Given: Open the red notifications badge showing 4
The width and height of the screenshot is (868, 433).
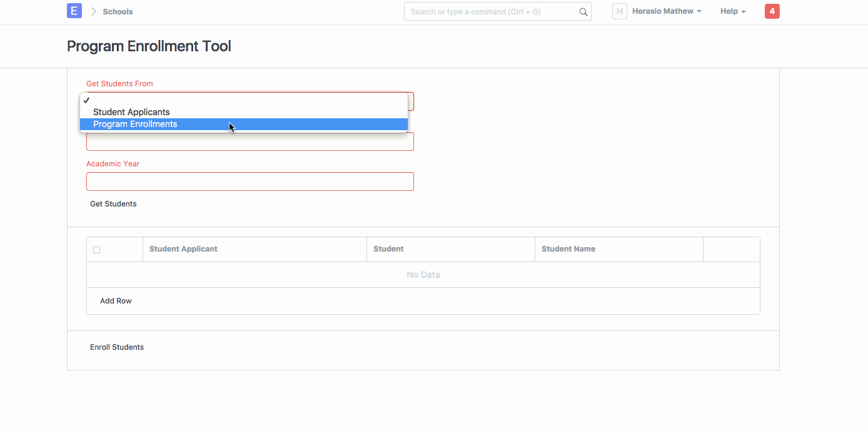Looking at the screenshot, I should pos(772,11).
